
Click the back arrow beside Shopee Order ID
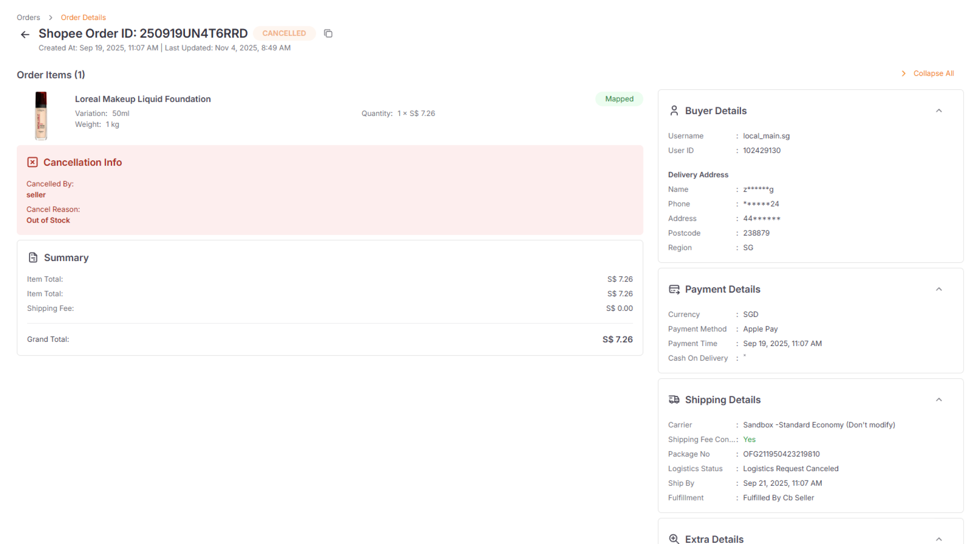[25, 34]
